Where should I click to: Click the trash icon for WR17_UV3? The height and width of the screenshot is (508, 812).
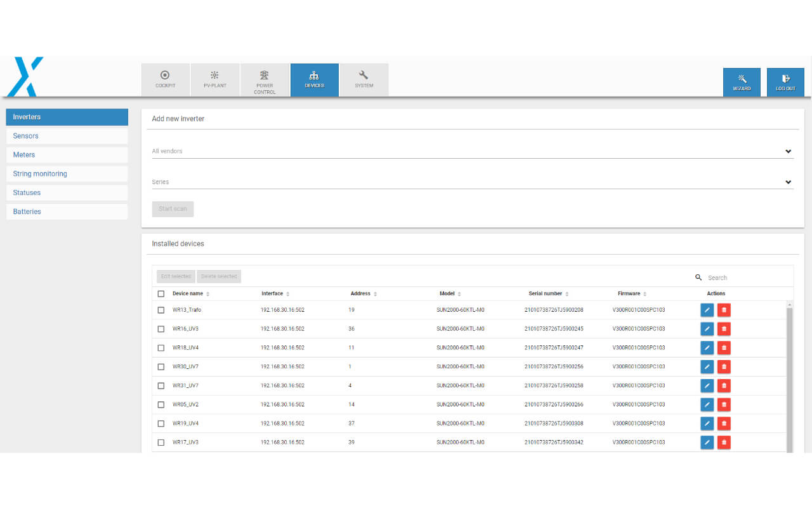point(724,443)
